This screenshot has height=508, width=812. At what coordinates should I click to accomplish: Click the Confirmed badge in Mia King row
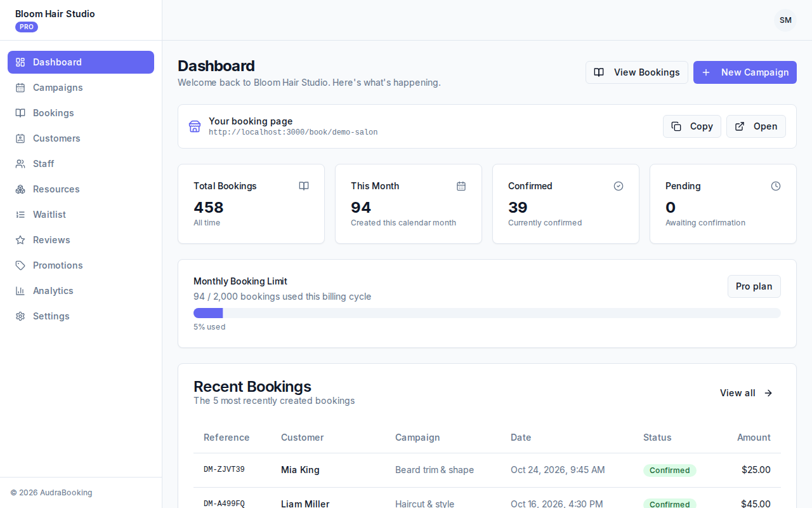(670, 471)
